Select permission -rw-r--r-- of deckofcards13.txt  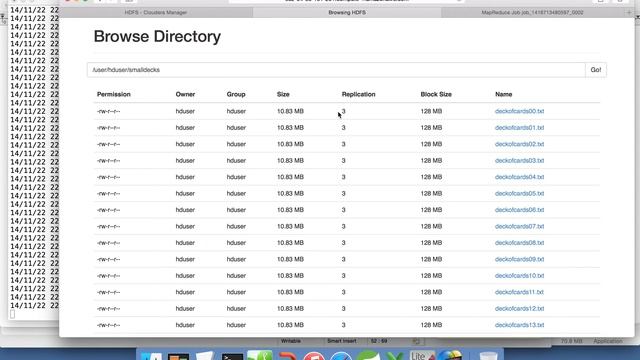click(x=109, y=325)
